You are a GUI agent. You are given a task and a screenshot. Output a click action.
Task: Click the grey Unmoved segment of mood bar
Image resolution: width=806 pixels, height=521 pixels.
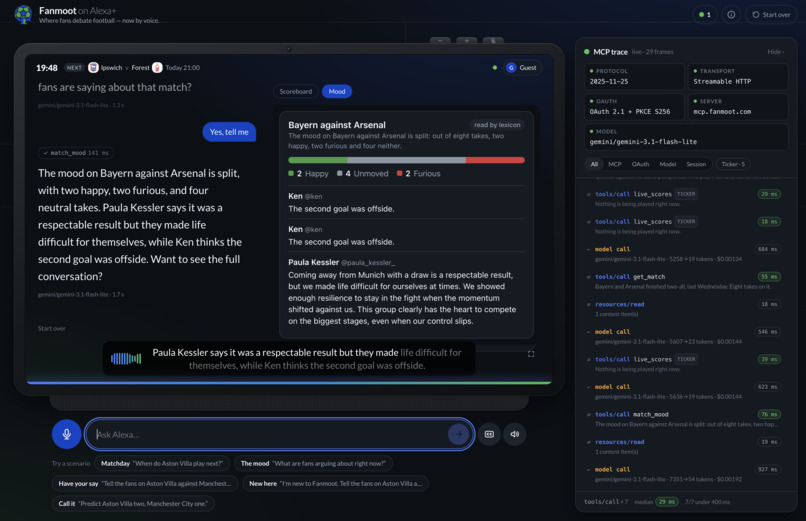407,160
